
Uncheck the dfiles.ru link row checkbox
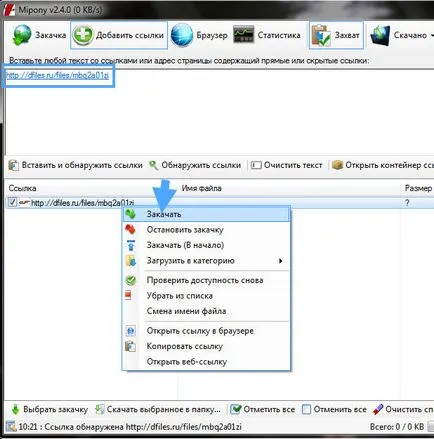pos(12,202)
